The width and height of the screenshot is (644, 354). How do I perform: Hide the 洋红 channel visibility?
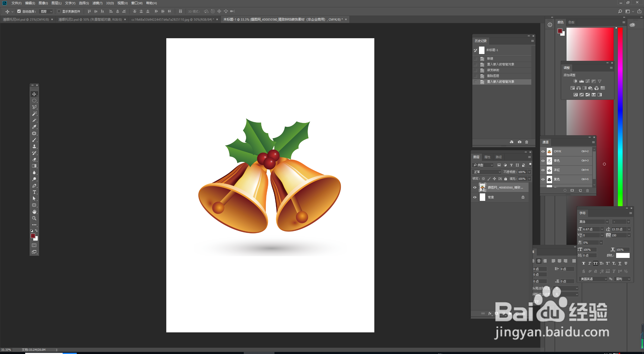543,170
